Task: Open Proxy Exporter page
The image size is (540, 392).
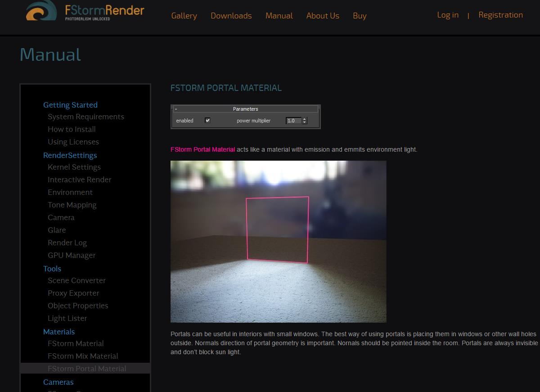Action: (73, 293)
